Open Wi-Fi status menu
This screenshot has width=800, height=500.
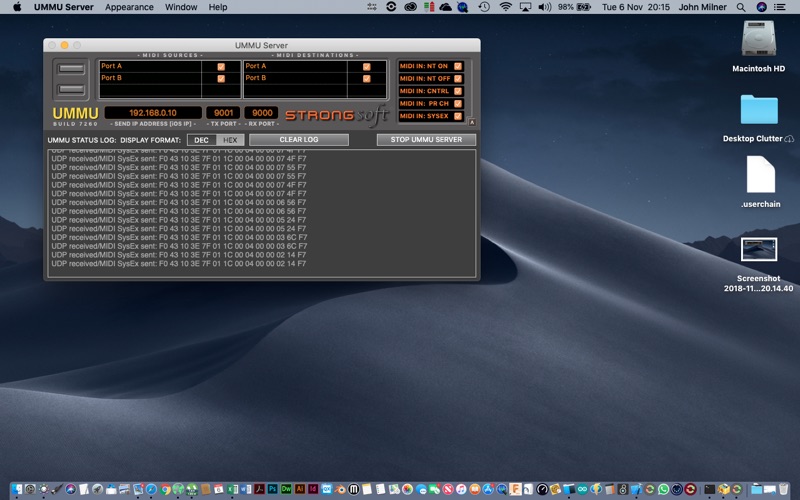506,7
